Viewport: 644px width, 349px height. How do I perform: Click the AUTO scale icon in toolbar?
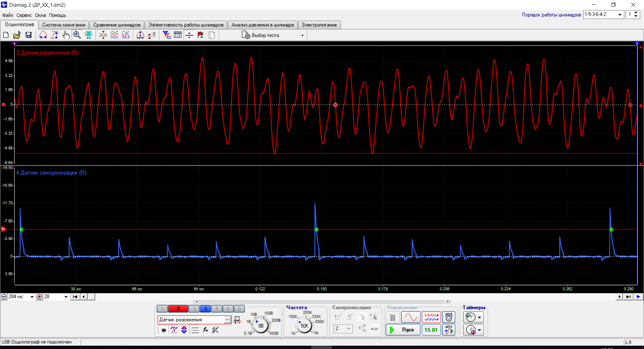[140, 35]
